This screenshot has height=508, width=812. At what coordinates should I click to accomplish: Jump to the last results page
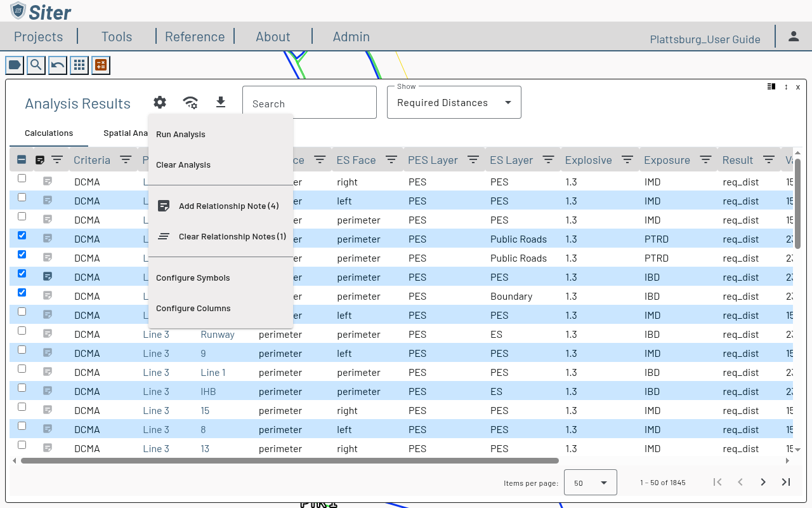(x=786, y=482)
